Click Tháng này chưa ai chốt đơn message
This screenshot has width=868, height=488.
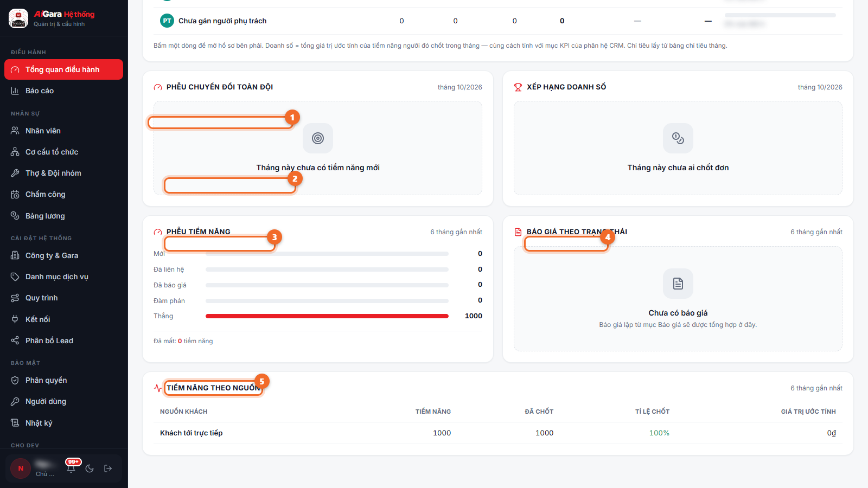pos(678,168)
